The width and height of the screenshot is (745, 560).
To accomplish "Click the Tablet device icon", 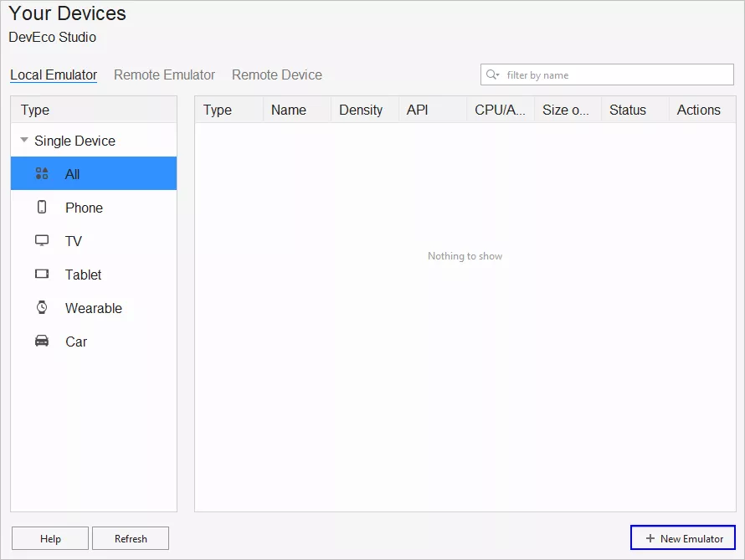I will (42, 274).
